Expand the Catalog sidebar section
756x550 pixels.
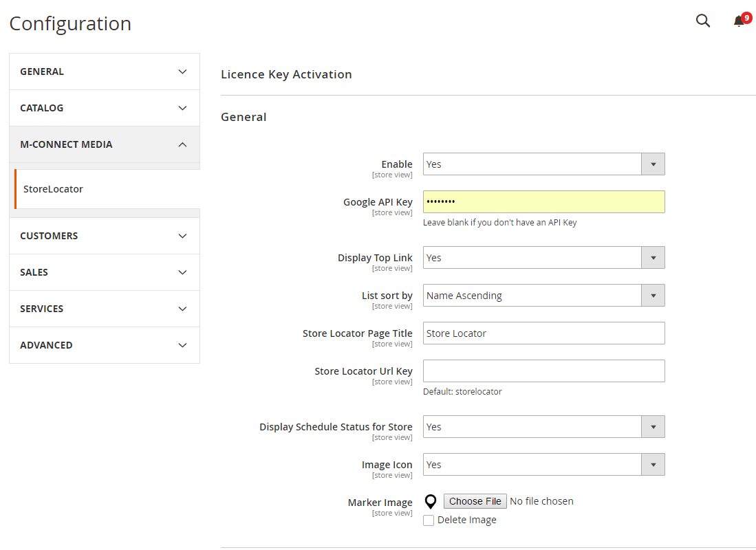105,108
